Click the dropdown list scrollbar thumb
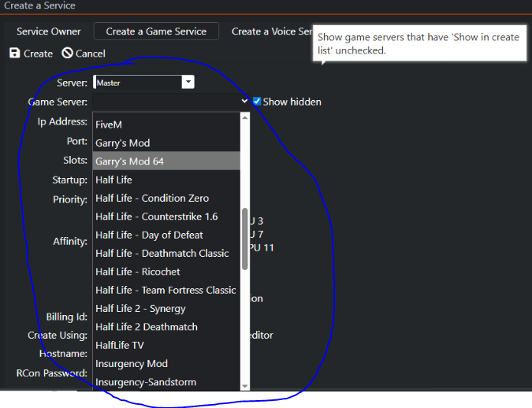Viewport: 532px width, 408px height. pos(245,240)
